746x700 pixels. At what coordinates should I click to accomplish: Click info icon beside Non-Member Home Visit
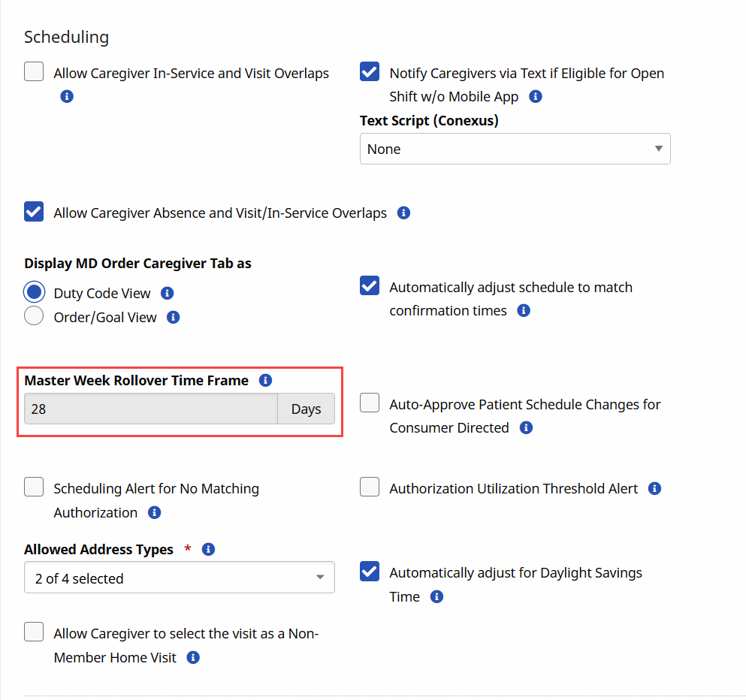[x=193, y=658]
